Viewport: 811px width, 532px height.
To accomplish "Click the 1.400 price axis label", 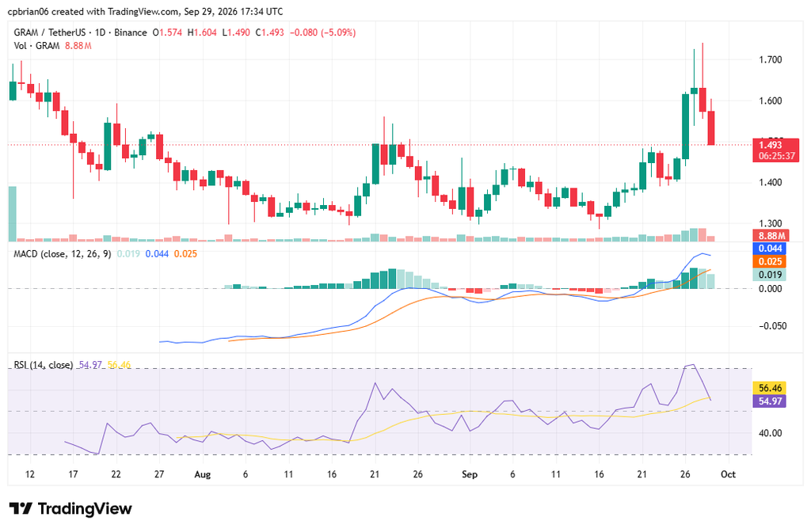I will pos(770,183).
